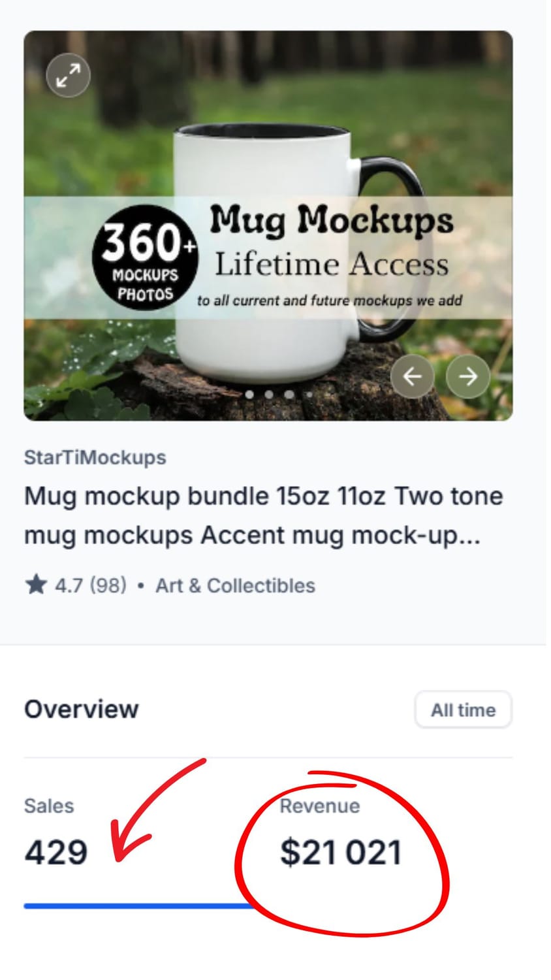The width and height of the screenshot is (551, 980).
Task: Expand the mug image to fullscreen
Action: point(69,75)
